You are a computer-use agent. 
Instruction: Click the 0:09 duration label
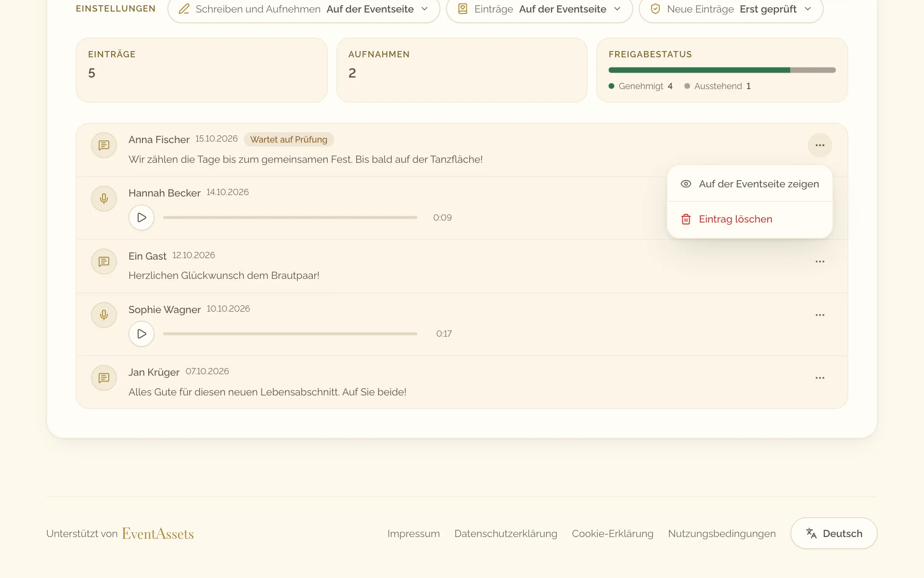442,218
